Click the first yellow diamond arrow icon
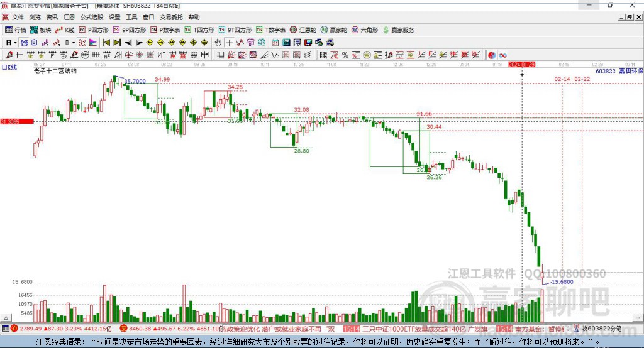This screenshot has width=644, height=348. click(x=150, y=43)
